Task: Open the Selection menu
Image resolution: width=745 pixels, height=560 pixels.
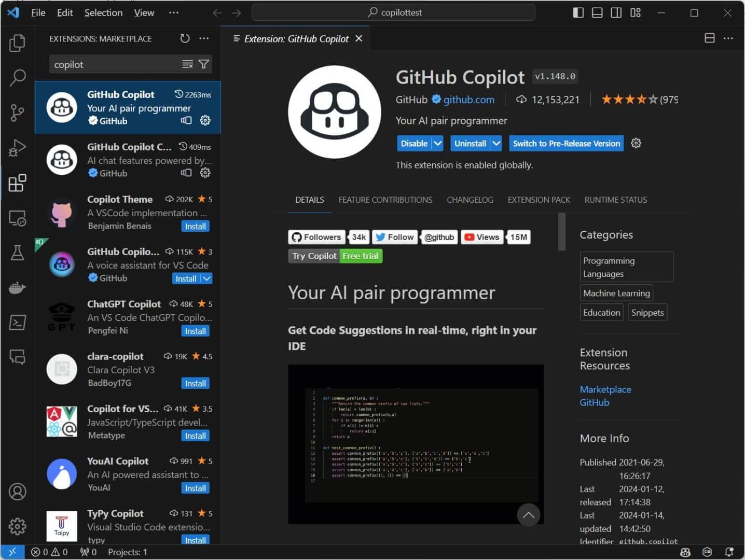Action: [103, 12]
